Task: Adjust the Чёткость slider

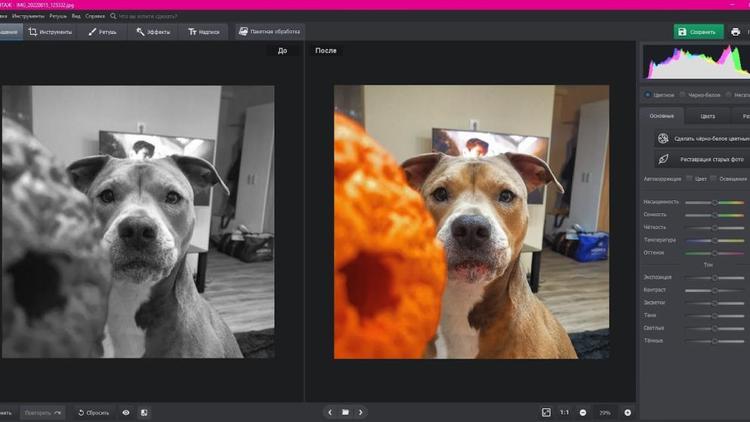Action: coord(715,228)
